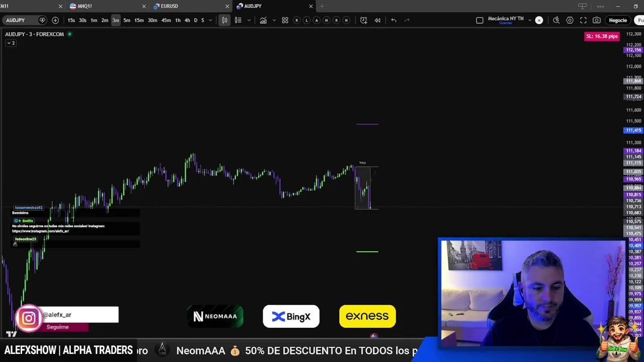The image size is (644, 362).
Task: Click the Tokyo session box on chart
Action: [x=363, y=187]
